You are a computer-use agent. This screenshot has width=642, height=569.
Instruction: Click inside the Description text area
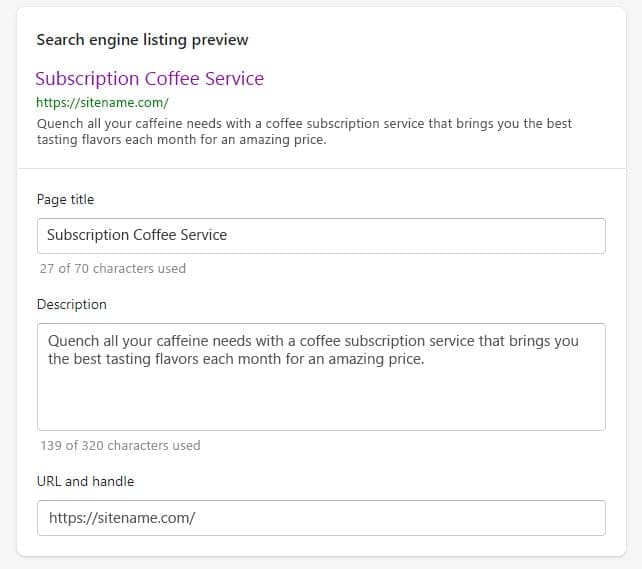(321, 377)
